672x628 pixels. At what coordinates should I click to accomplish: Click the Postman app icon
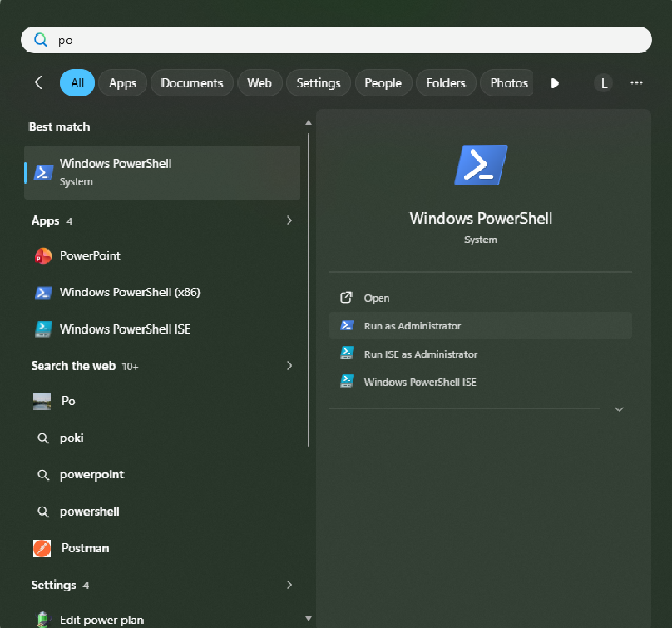(42, 548)
